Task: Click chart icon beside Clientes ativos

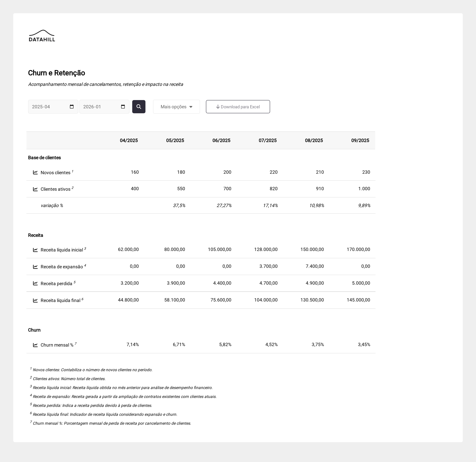Action: (x=35, y=189)
